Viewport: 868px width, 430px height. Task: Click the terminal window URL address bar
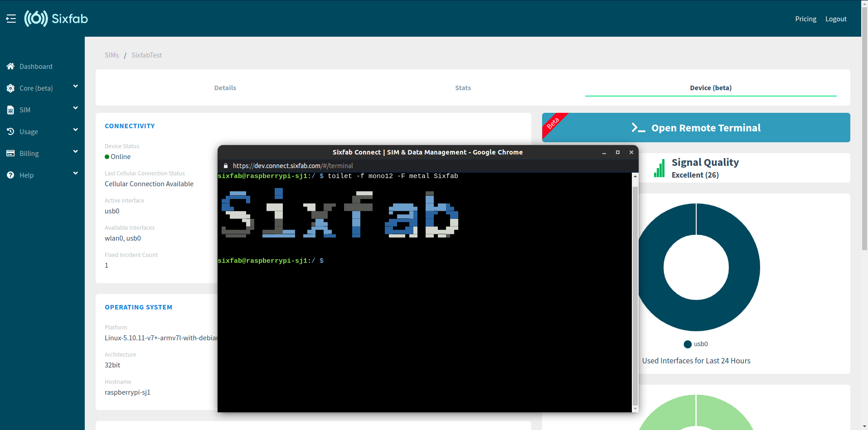pos(293,166)
